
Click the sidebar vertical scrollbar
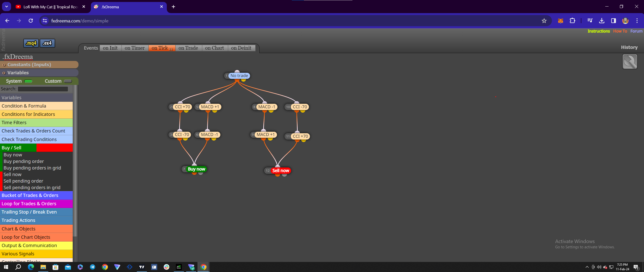click(x=75, y=161)
